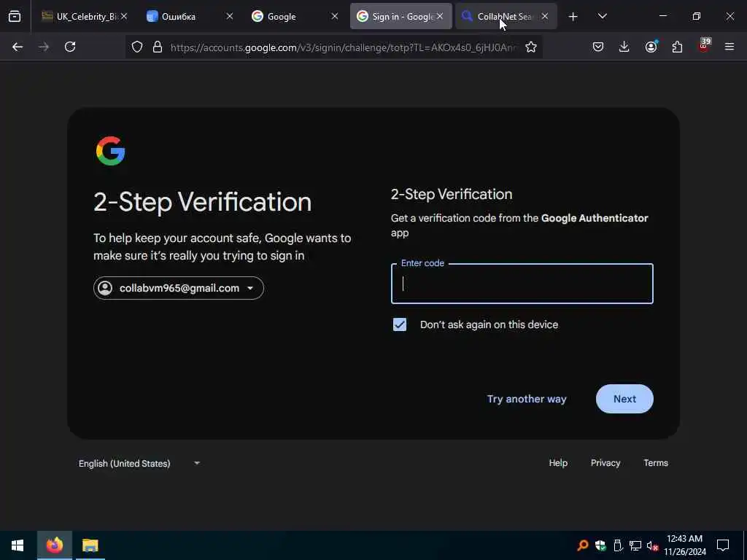
Task: Open the Terms link
Action: 656,463
